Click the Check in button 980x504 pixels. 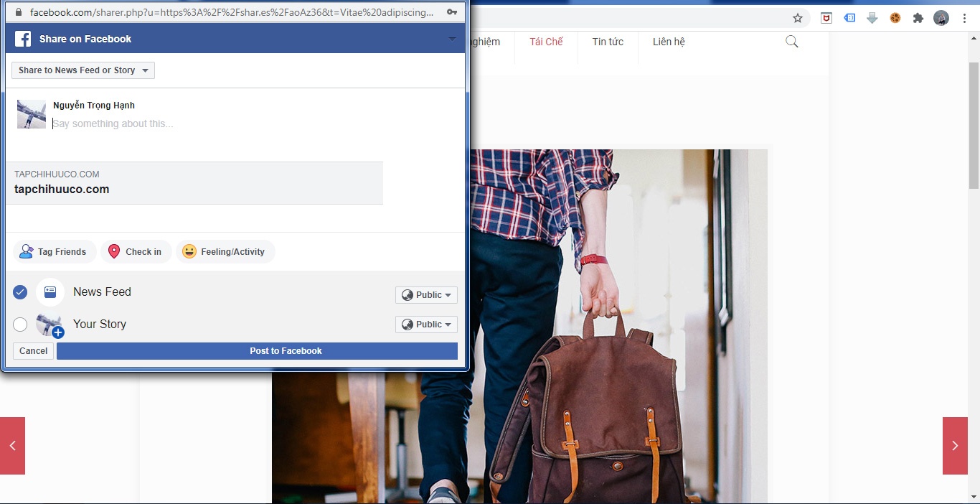(136, 251)
